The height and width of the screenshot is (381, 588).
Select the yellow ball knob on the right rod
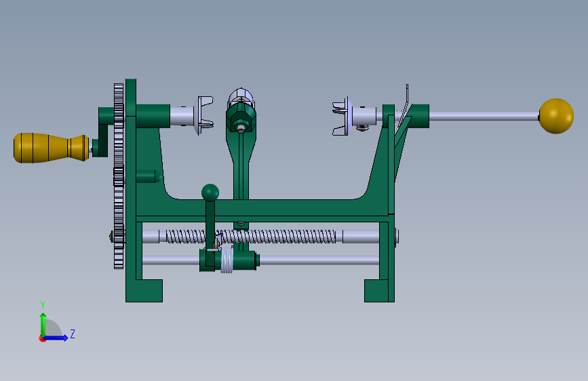[556, 116]
